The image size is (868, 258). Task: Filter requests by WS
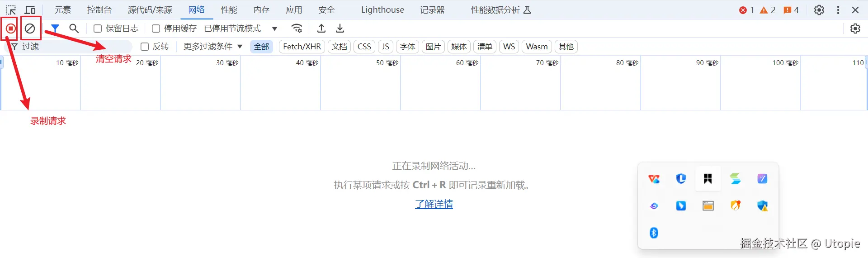(x=509, y=47)
